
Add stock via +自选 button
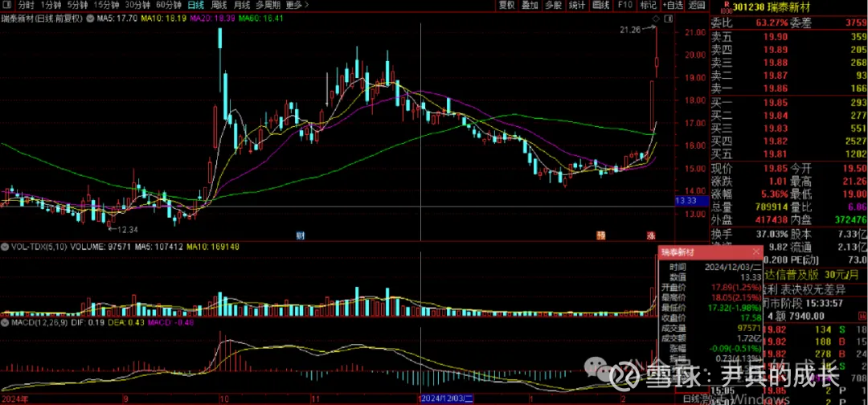click(x=672, y=5)
